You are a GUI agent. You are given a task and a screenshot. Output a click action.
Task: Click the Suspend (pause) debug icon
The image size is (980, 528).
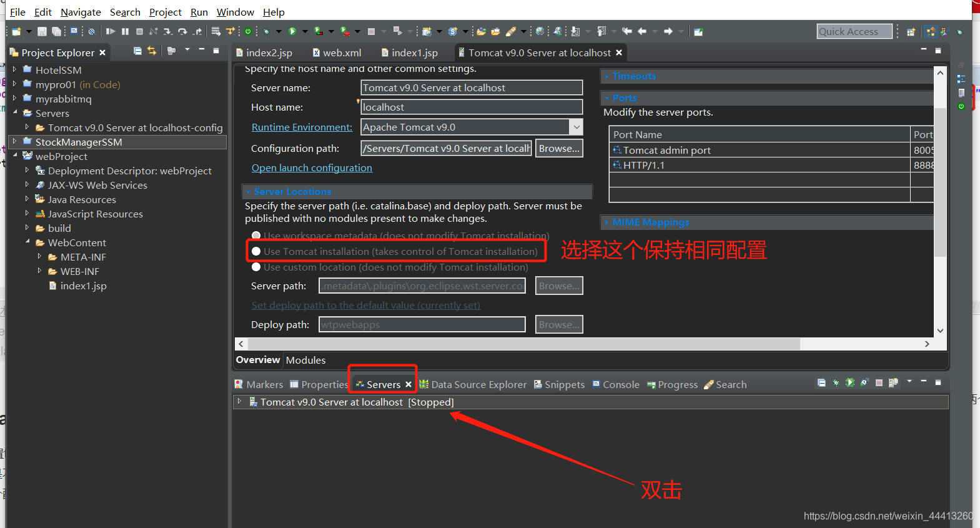pyautogui.click(x=125, y=31)
